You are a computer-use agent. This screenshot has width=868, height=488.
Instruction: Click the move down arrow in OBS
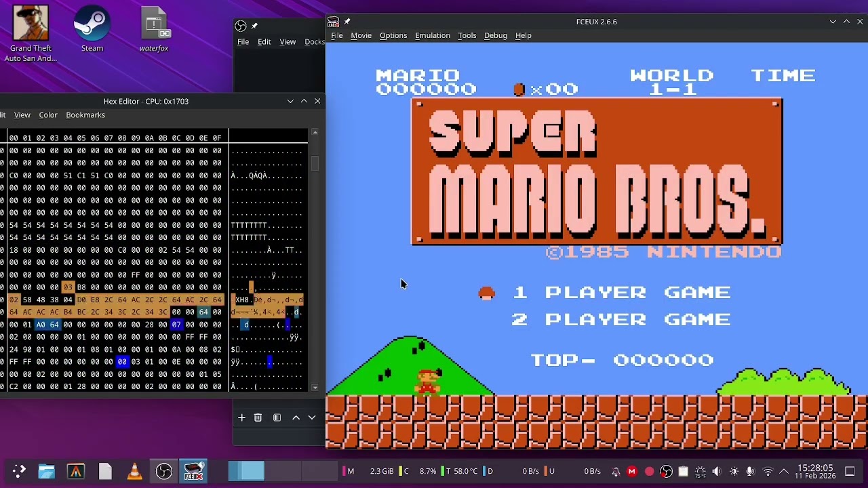[312, 418]
